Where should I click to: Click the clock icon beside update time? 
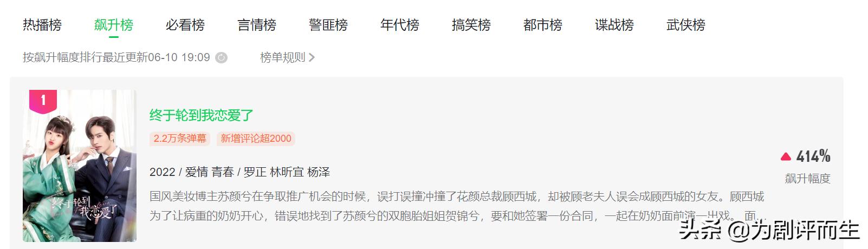pyautogui.click(x=221, y=58)
